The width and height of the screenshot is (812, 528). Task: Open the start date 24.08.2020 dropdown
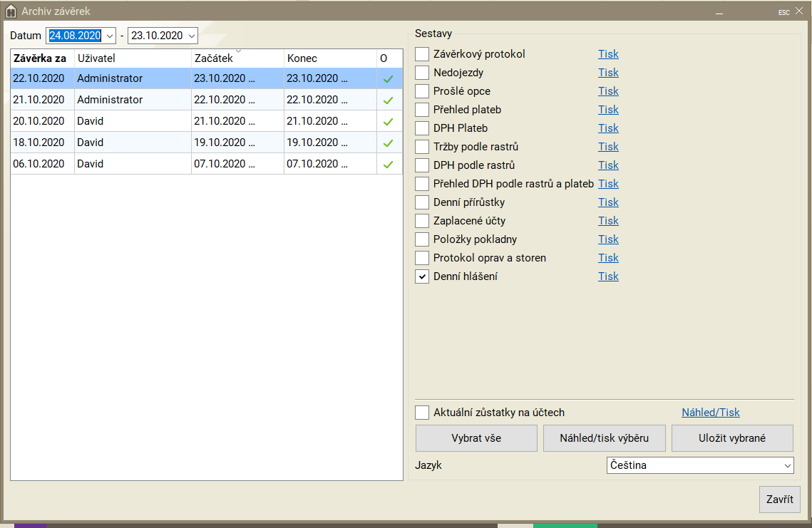(109, 36)
